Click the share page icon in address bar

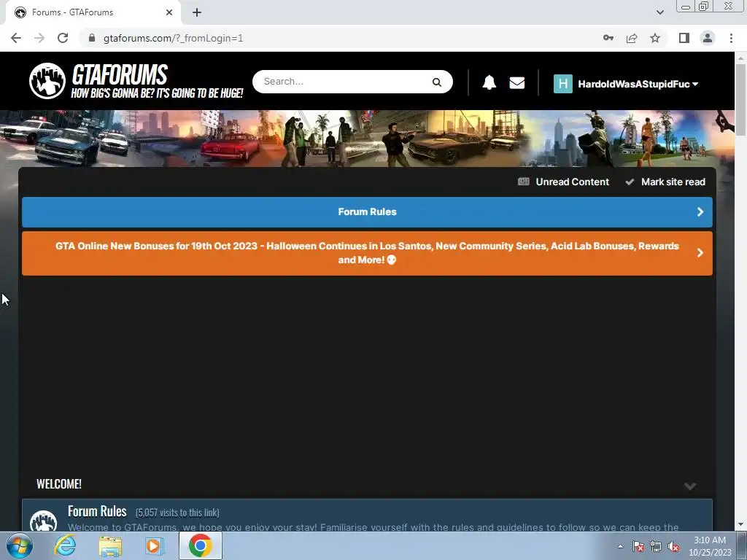[x=632, y=38]
